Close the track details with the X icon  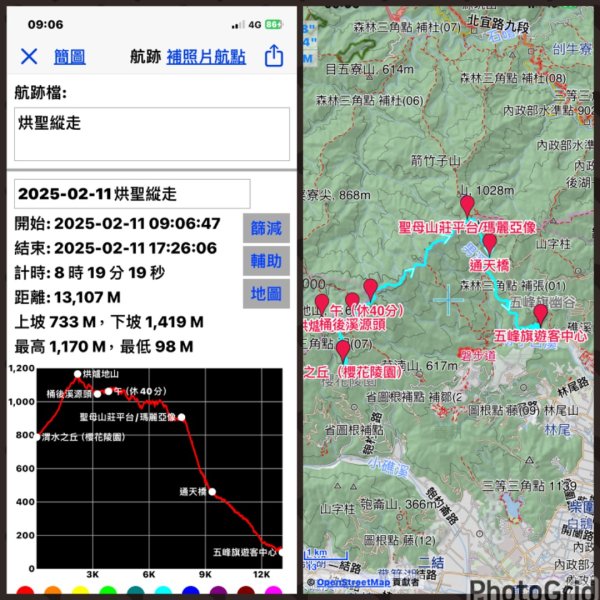[x=29, y=57]
